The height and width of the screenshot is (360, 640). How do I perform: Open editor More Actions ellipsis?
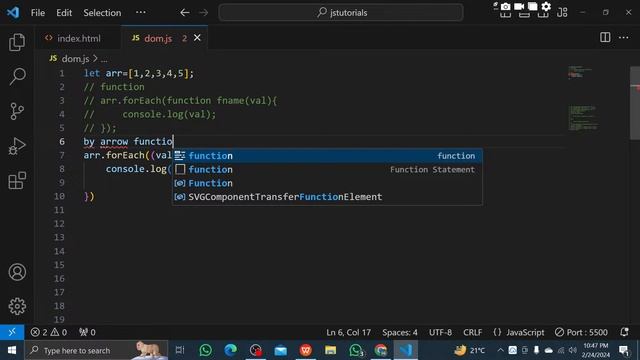[x=624, y=38]
